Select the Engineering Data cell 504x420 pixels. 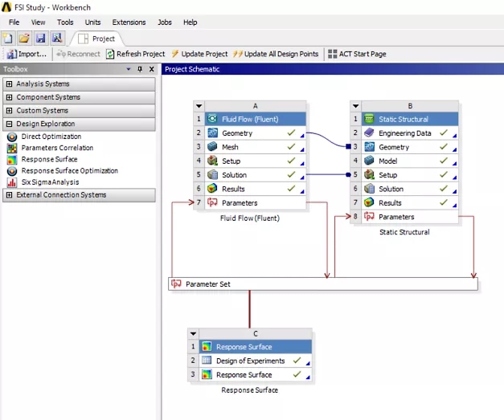(x=410, y=133)
